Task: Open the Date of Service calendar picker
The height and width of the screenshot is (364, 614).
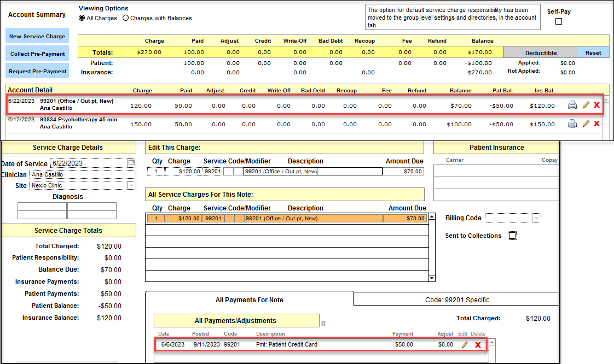Action: [131, 163]
